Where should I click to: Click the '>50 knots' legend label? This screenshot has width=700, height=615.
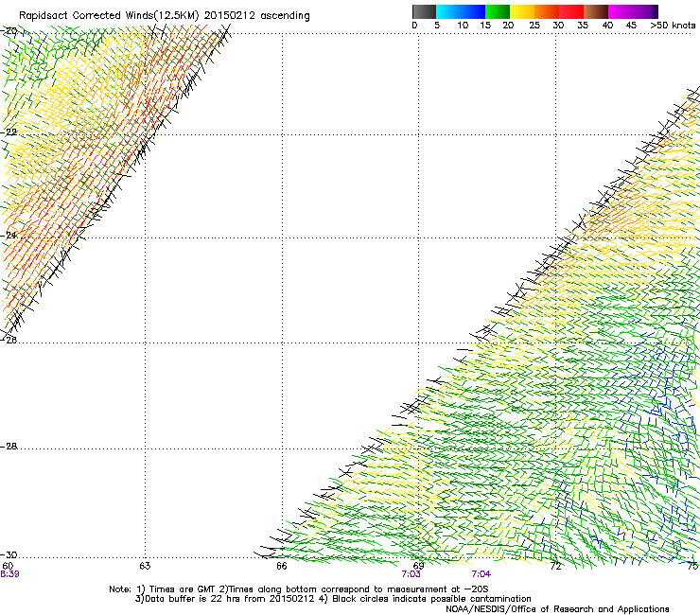tap(673, 26)
